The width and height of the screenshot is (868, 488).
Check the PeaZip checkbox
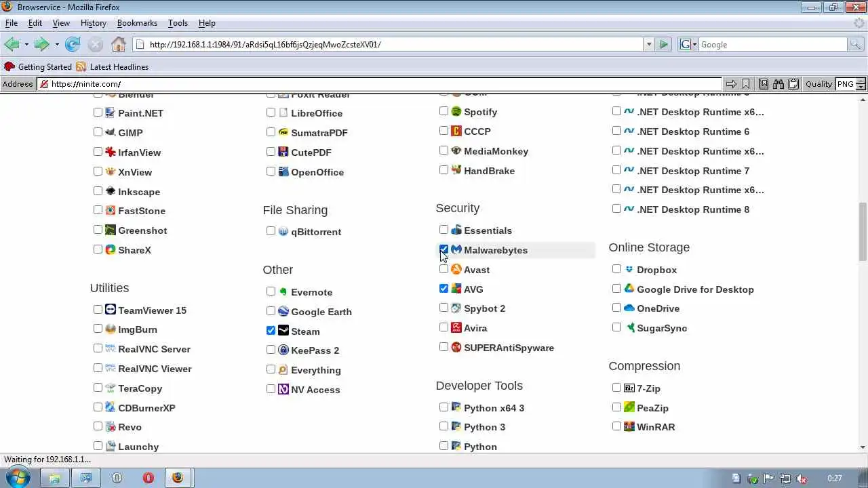616,407
